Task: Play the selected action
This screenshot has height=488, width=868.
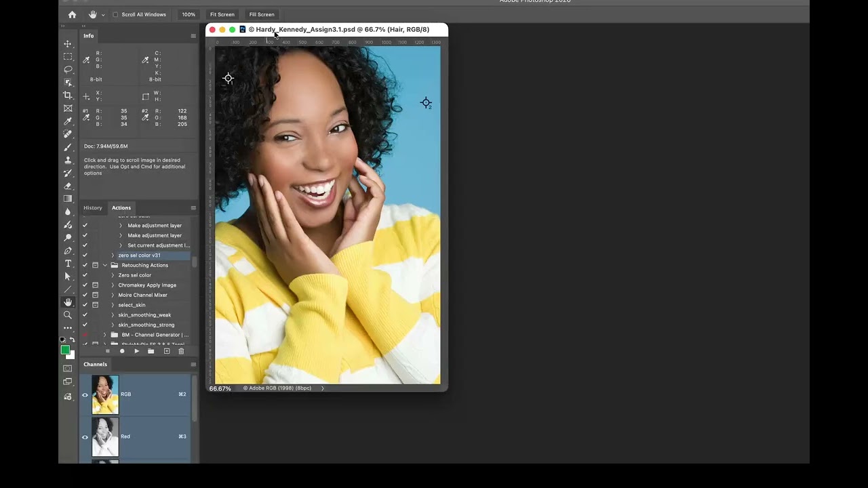Action: point(136,351)
